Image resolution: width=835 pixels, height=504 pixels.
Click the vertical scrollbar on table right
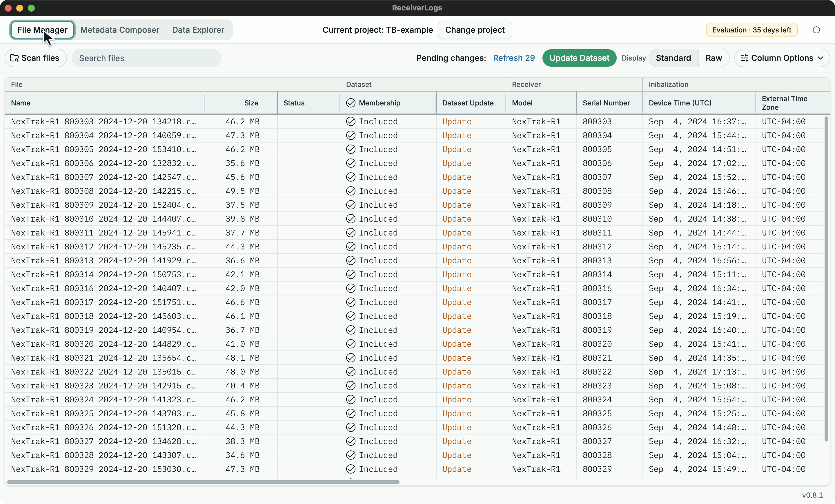[826, 279]
